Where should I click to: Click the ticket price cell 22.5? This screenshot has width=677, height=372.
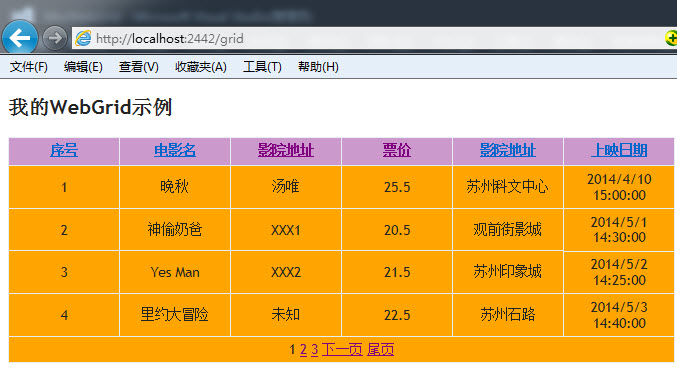(x=397, y=315)
